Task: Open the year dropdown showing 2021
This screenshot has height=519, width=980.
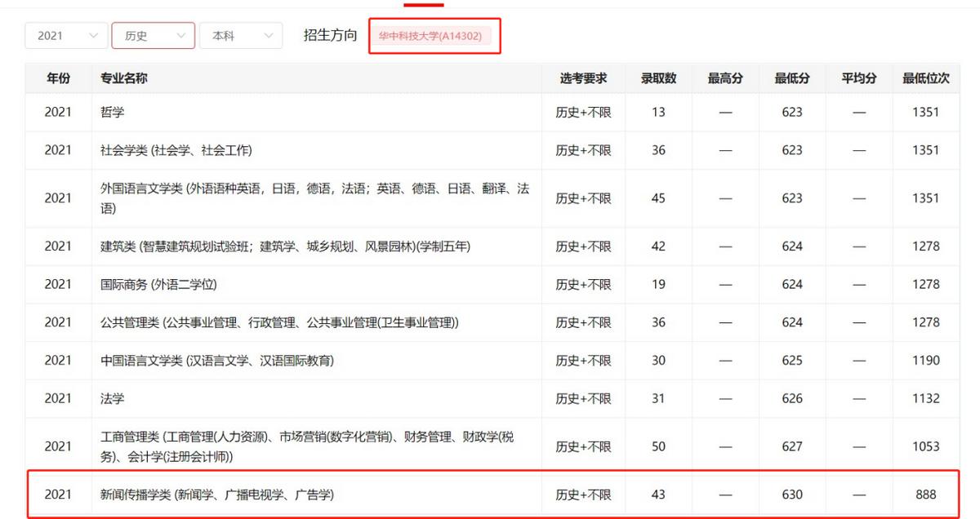Action: point(65,35)
